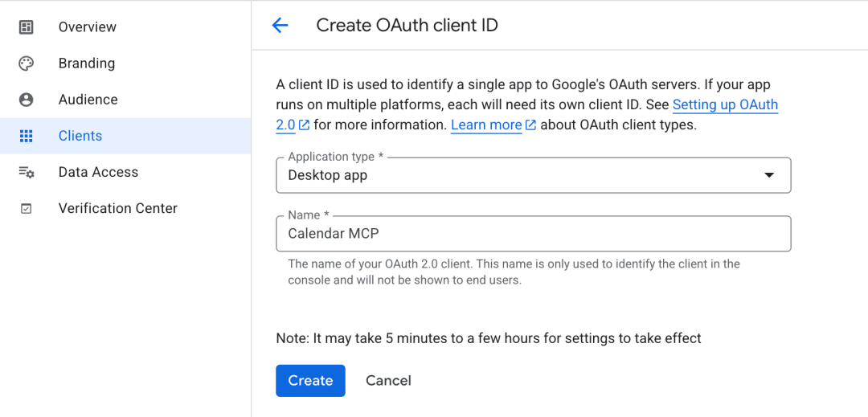Open the Overview page
The image size is (868, 417).
pyautogui.click(x=125, y=27)
